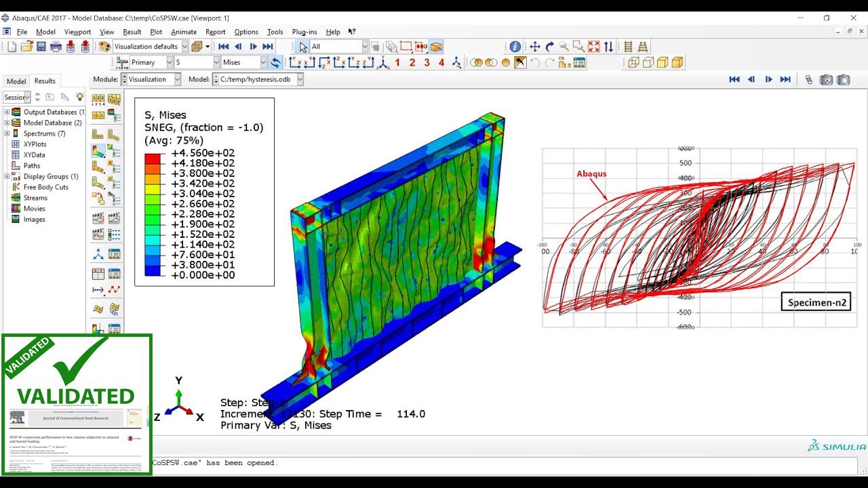Apply custom view 1

point(397,62)
